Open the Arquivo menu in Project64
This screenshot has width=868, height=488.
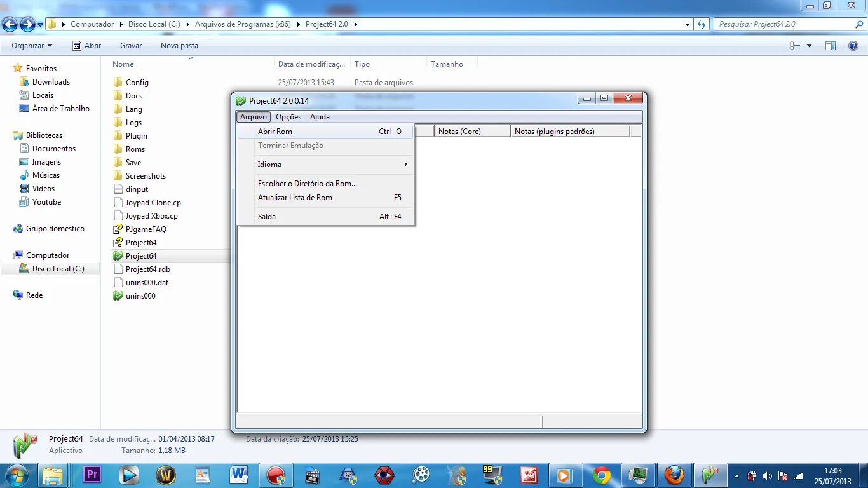(x=254, y=117)
